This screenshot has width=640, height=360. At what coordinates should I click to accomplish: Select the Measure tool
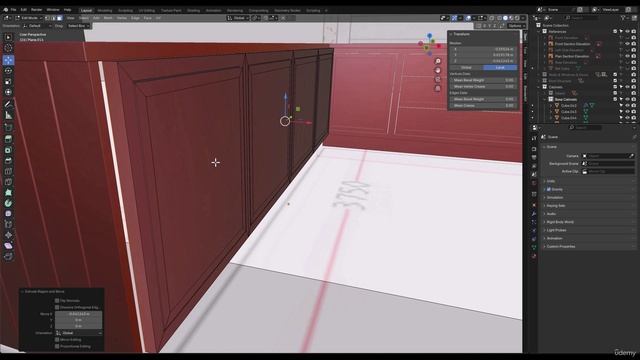[8, 116]
